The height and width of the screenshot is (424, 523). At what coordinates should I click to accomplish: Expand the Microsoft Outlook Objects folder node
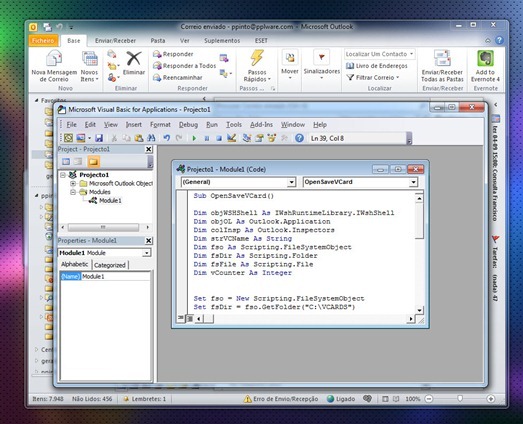click(x=73, y=183)
